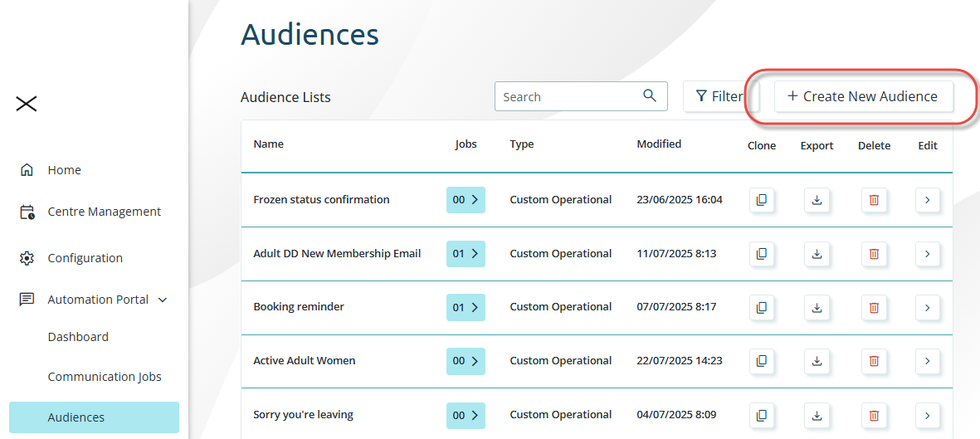The image size is (980, 439).
Task: Open the Filter options
Action: [720, 97]
